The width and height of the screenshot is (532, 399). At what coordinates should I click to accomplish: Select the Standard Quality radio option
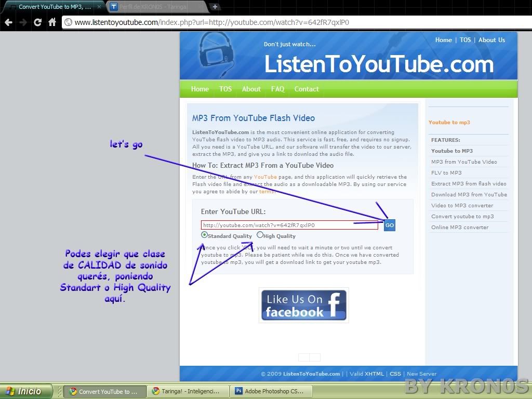(x=204, y=235)
